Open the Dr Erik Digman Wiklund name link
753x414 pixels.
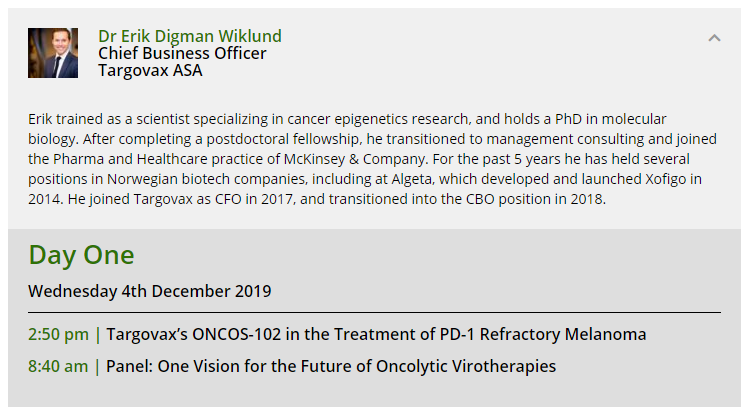tap(190, 36)
